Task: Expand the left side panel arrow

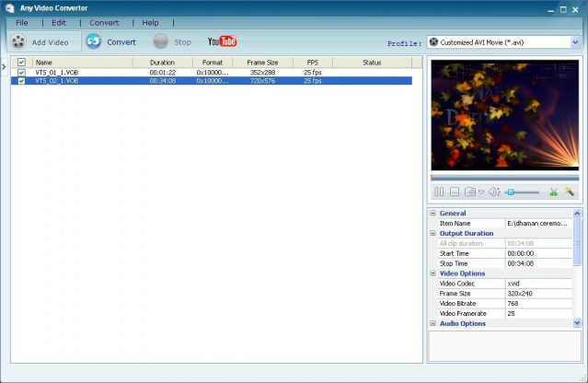Action: (x=4, y=67)
